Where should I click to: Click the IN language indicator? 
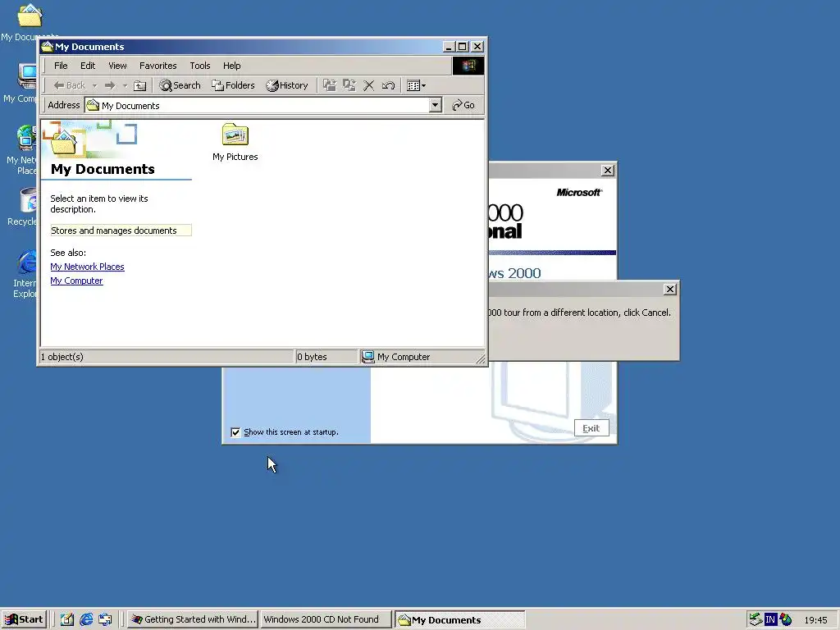point(770,620)
